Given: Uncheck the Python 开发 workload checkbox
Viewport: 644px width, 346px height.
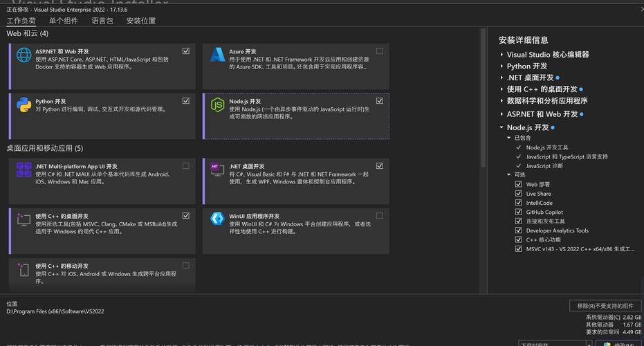Looking at the screenshot, I should coord(186,100).
